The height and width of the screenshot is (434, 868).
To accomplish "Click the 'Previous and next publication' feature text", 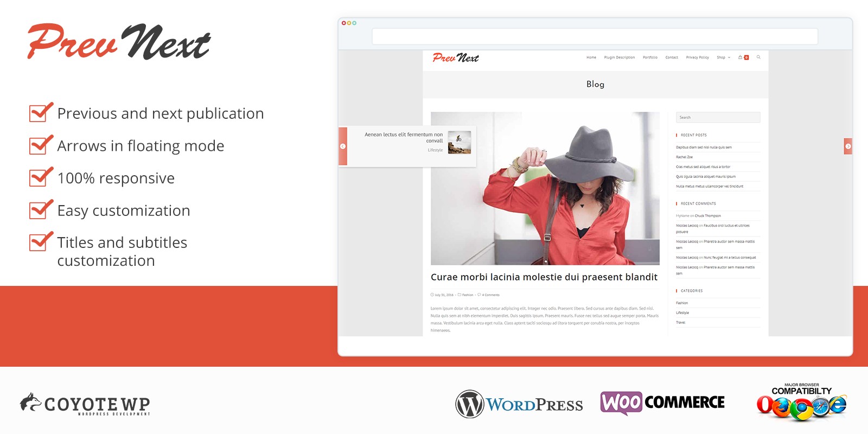I will 161,113.
